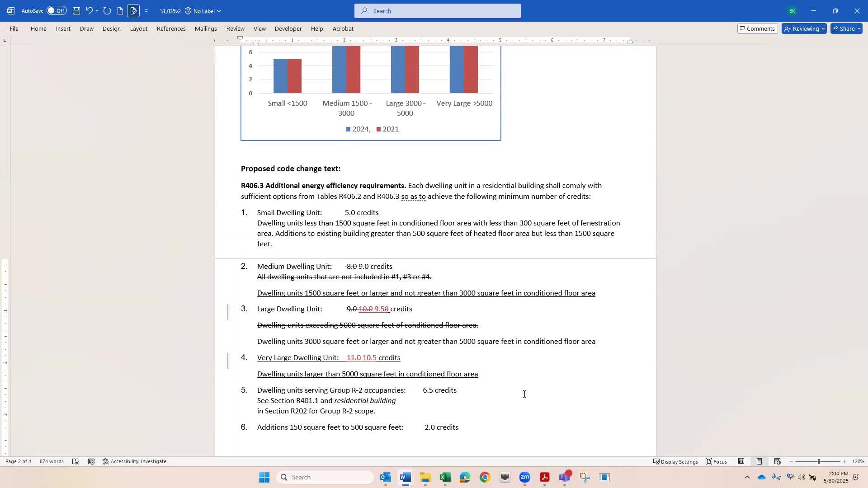Activate Focus mode

716,461
